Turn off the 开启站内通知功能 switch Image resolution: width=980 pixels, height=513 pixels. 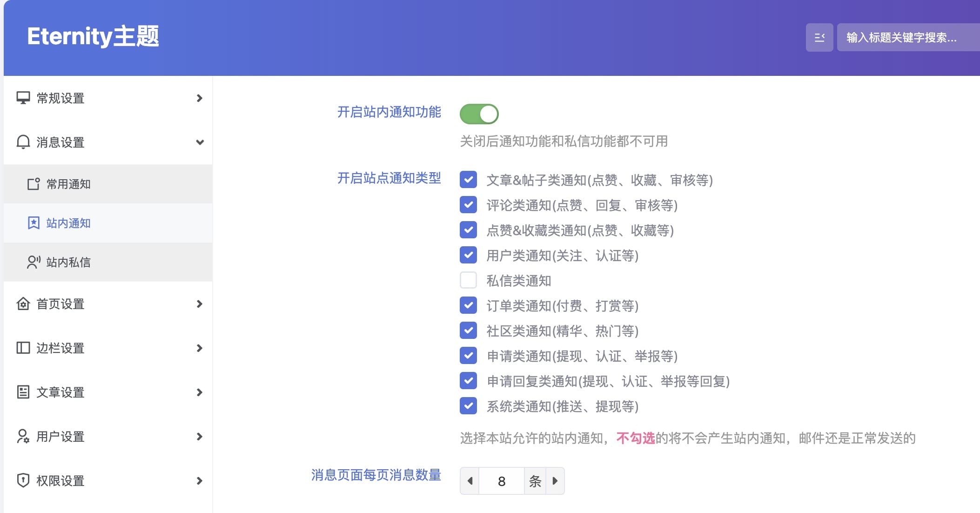coord(479,114)
